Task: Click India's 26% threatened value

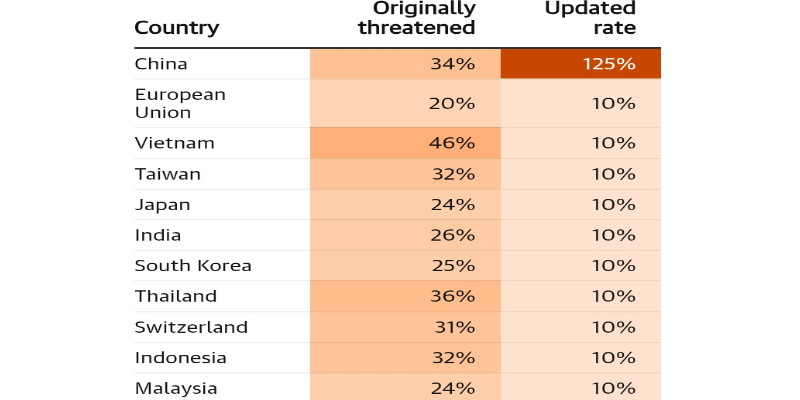Action: tap(405, 235)
